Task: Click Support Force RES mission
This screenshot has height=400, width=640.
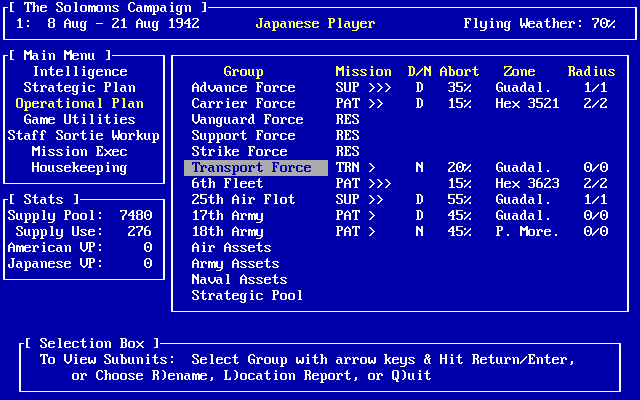Action: click(x=347, y=135)
